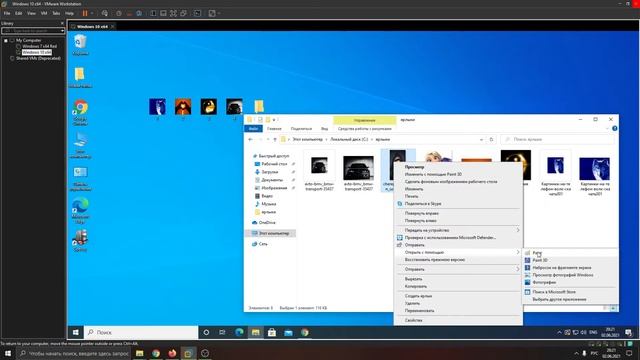
Task: Switch to the Explorer View ribbon tab
Action: (x=324, y=129)
